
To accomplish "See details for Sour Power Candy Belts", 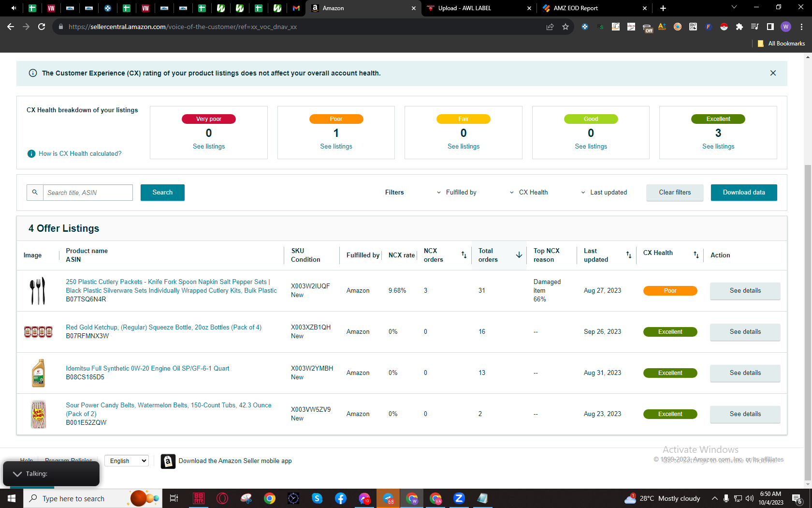I will pos(745,414).
